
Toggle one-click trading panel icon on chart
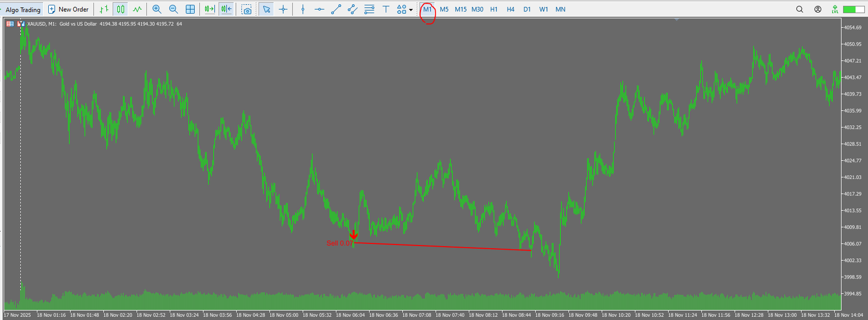point(21,24)
